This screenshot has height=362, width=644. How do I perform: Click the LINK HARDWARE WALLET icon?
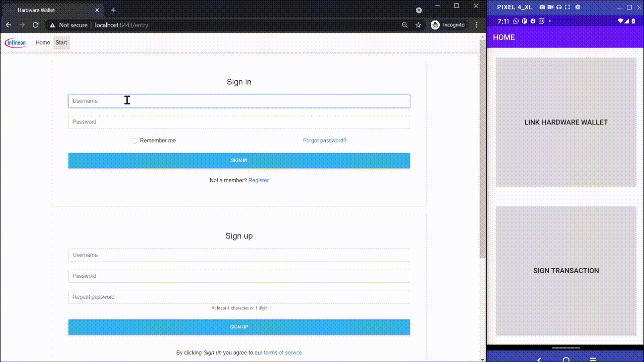pyautogui.click(x=566, y=122)
